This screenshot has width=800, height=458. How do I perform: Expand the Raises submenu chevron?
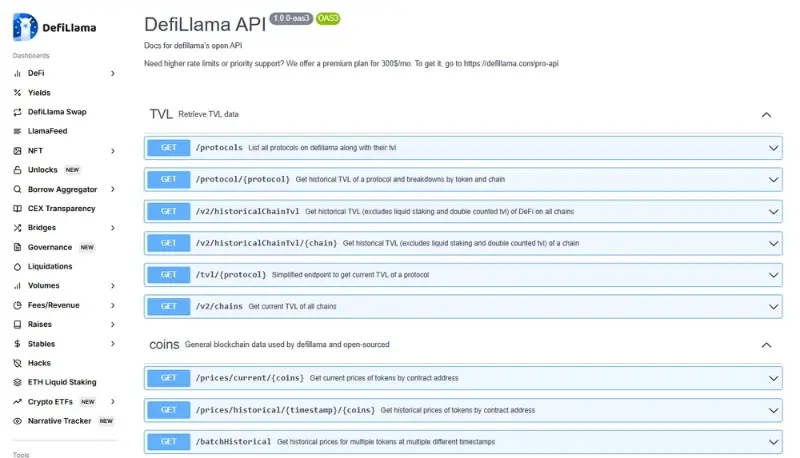click(113, 324)
